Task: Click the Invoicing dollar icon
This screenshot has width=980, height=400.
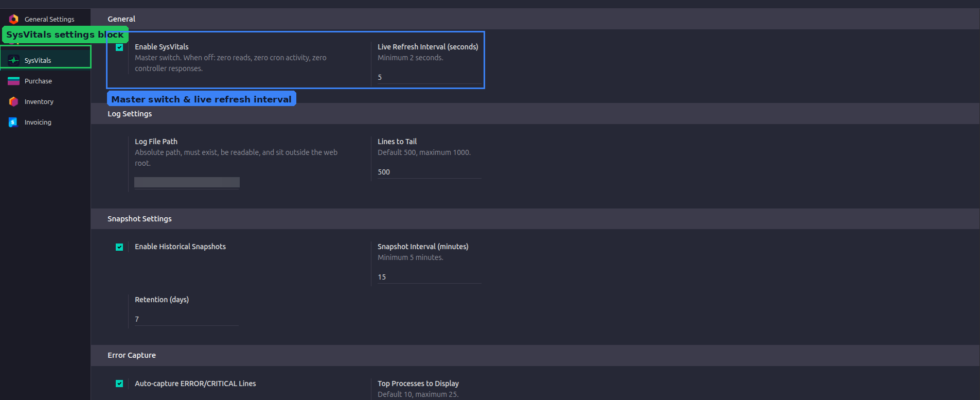Action: (13, 122)
